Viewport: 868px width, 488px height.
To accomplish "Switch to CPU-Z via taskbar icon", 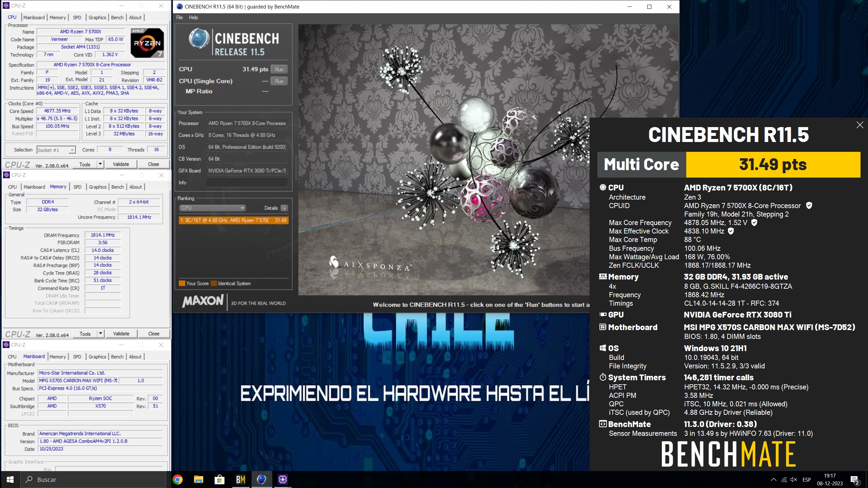I will click(282, 480).
